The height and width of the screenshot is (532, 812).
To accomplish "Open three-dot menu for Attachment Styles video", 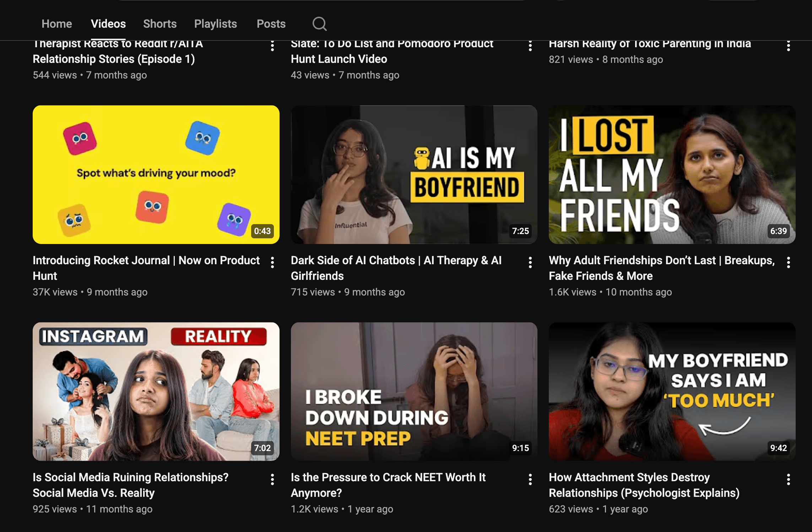I will (x=789, y=479).
